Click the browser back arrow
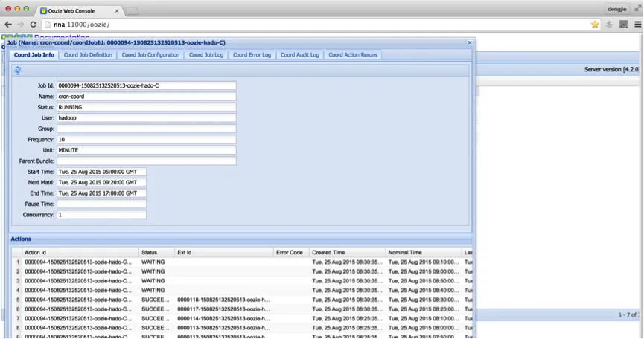This screenshot has height=339, width=644. click(x=8, y=25)
